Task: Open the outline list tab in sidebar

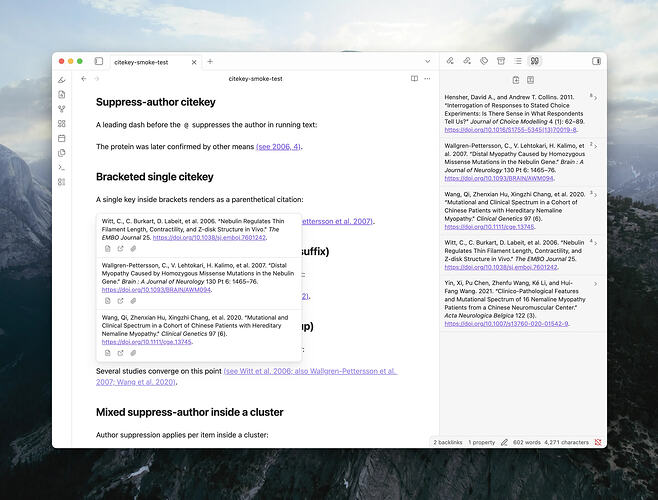Action: 518,61
